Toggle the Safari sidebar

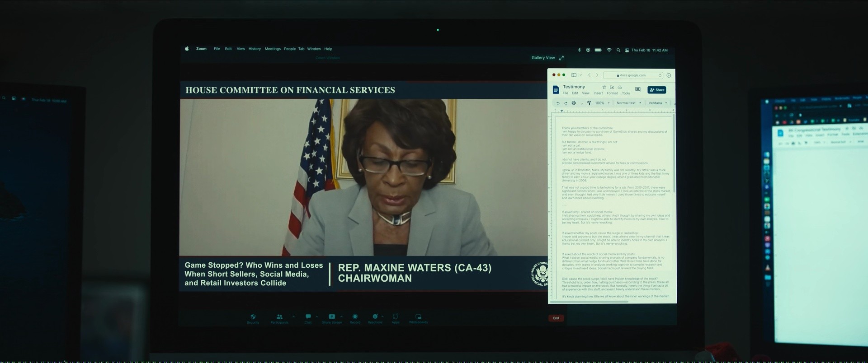(574, 75)
